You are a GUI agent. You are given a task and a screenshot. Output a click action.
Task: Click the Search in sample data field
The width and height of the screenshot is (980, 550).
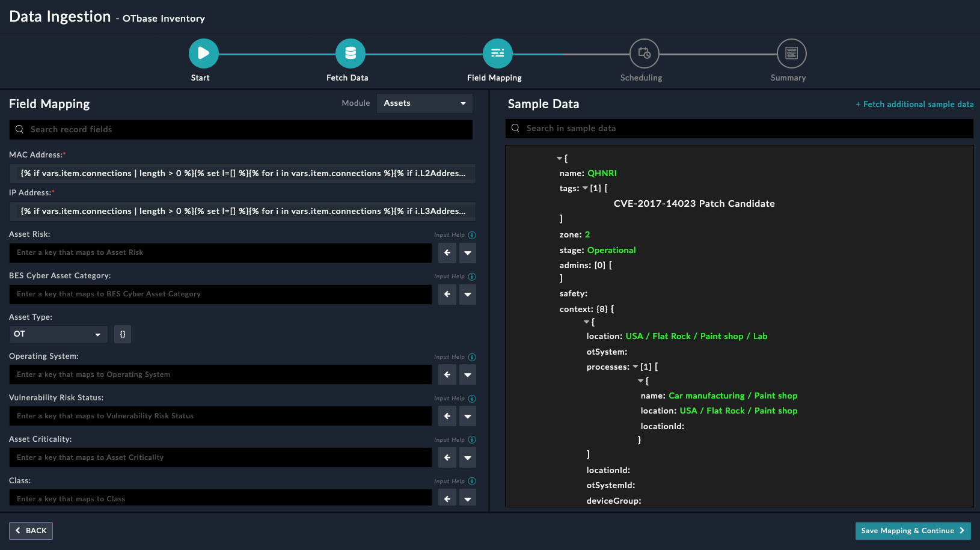coord(740,129)
